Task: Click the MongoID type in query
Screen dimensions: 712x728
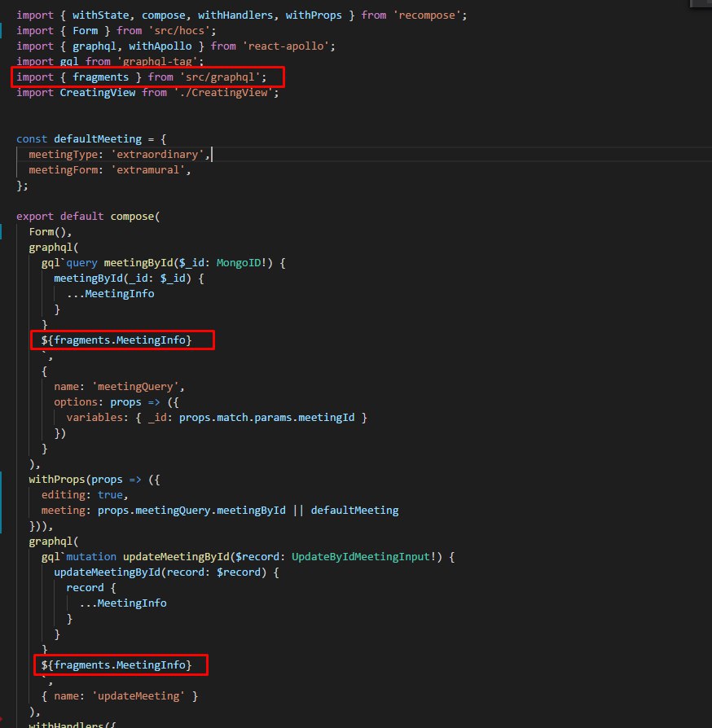Action: coord(239,263)
